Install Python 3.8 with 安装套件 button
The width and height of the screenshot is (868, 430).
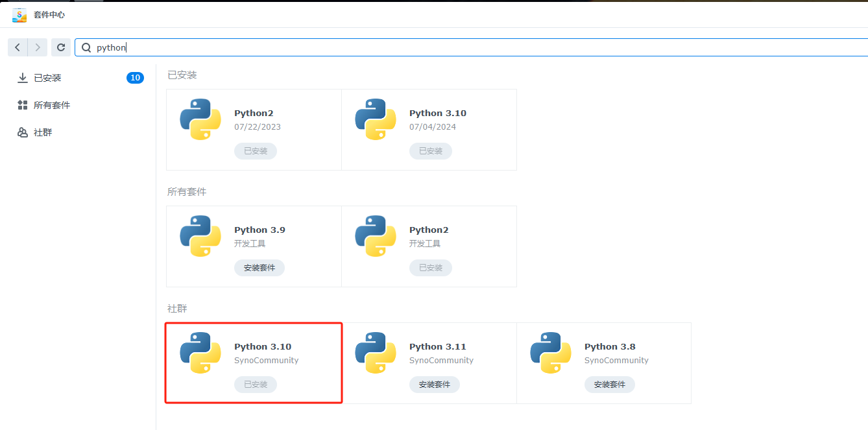(610, 385)
